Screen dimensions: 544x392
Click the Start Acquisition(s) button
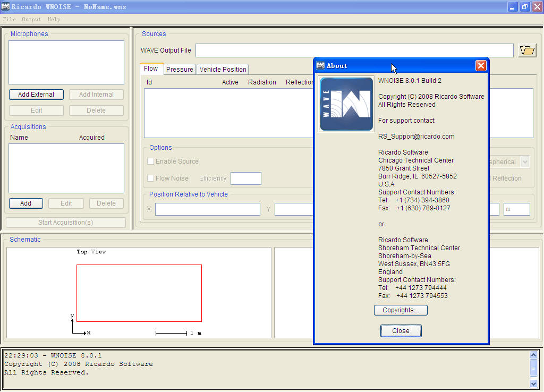tap(65, 223)
